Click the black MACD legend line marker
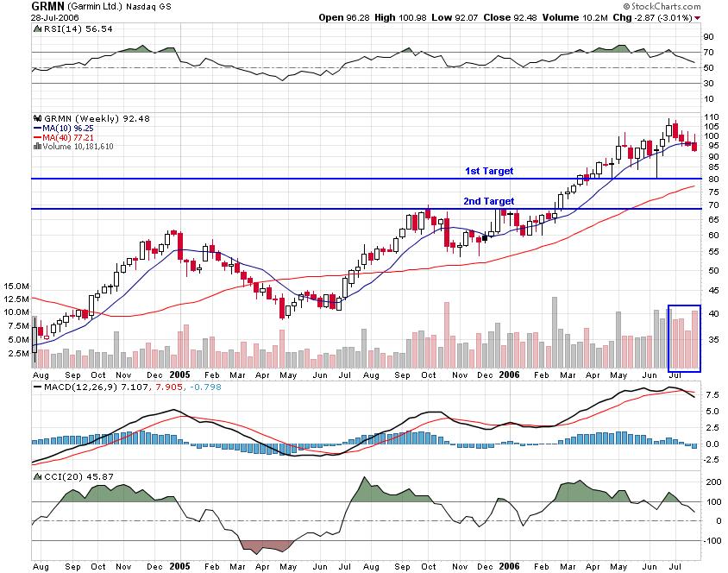 coord(38,387)
